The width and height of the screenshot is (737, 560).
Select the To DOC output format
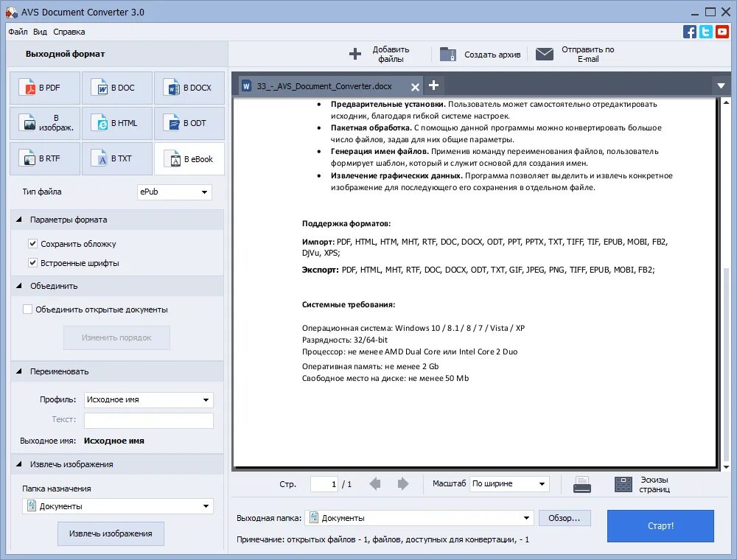pyautogui.click(x=117, y=88)
